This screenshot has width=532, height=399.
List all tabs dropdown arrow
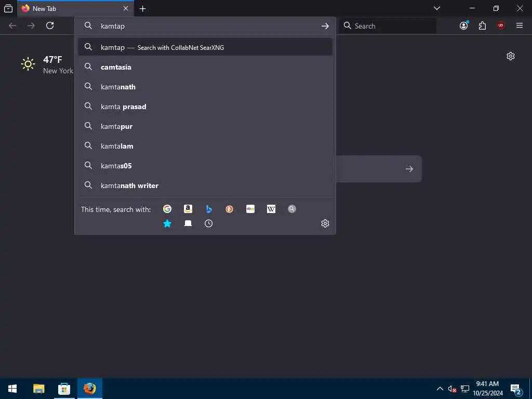coord(437,8)
